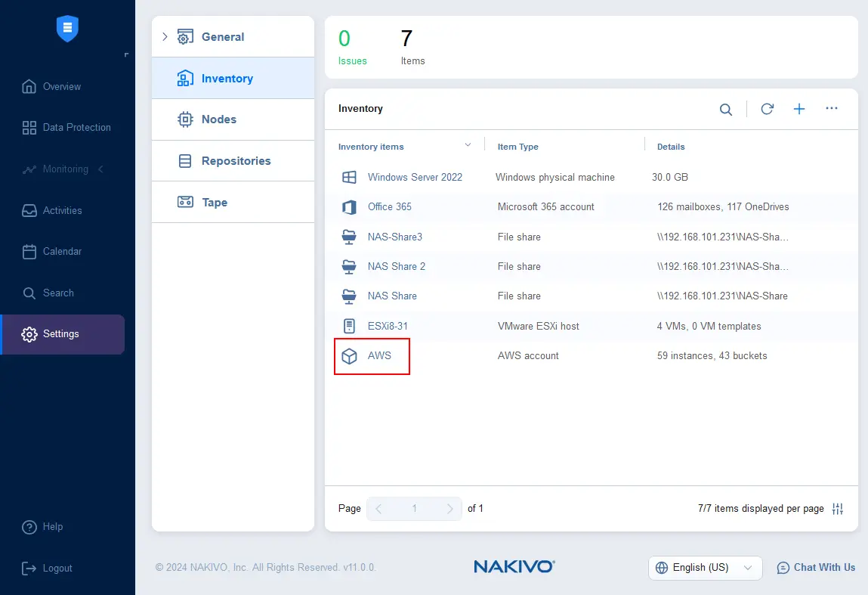
Task: Click the 'Windows physical machine' cell
Action: [554, 177]
